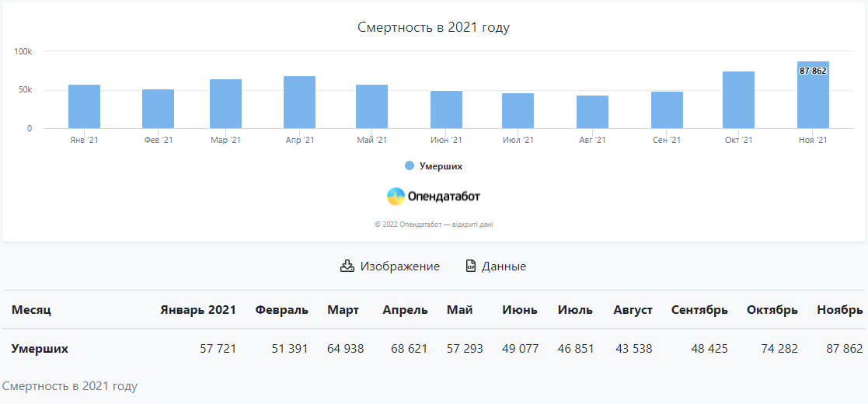Select the May 2021 bar

371,107
